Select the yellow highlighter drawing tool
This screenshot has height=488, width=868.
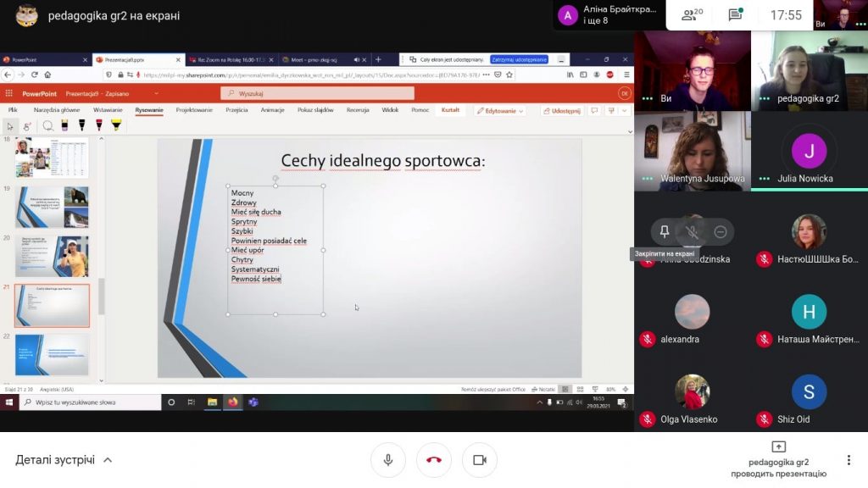coord(116,125)
